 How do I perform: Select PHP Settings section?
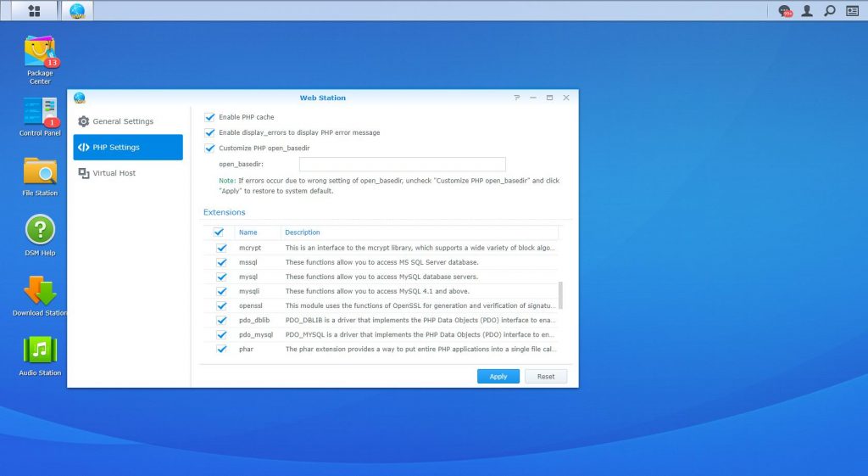tap(128, 148)
